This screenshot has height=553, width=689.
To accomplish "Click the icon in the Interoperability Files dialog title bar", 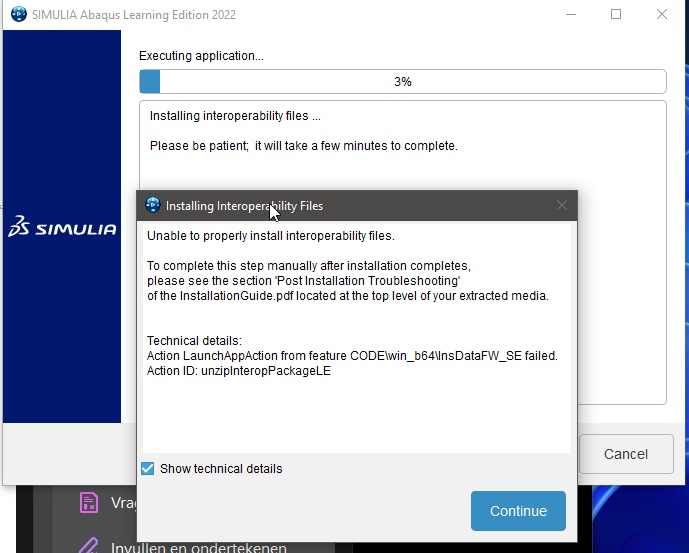I will [152, 205].
